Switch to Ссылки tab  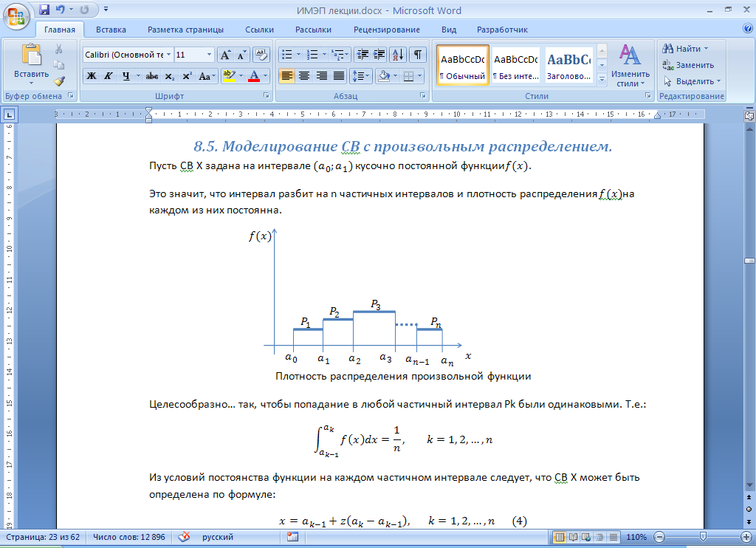[259, 30]
